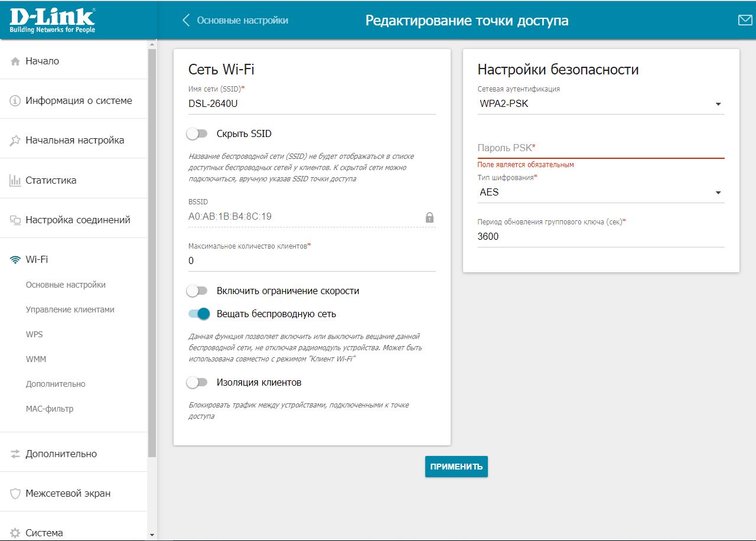Open the Система menu item
The image size is (756, 541).
click(x=73, y=533)
